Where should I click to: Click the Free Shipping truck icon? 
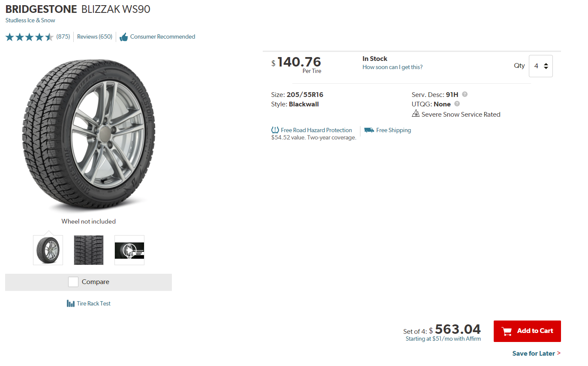pos(369,130)
